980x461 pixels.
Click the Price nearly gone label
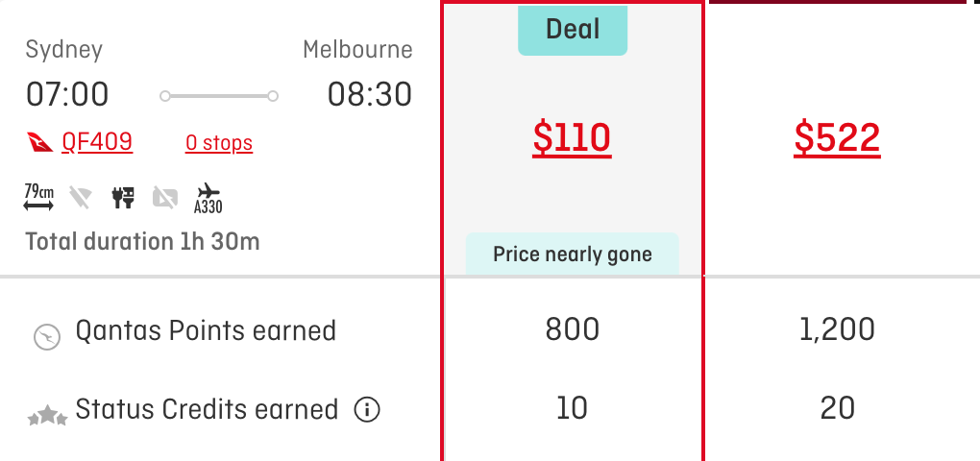coord(573,255)
